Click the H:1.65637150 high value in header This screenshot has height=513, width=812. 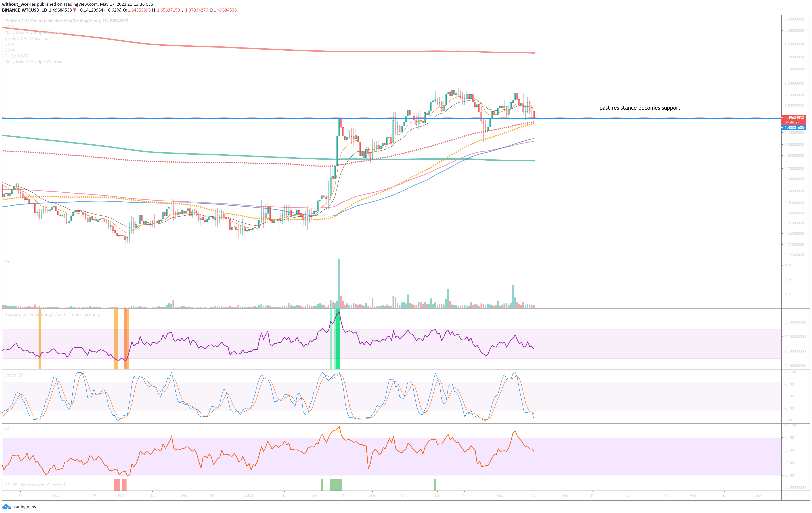(166, 10)
